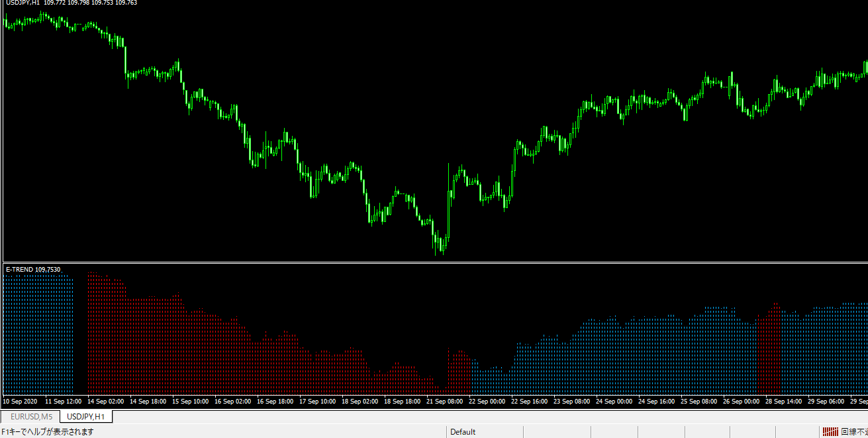Click the '15 Sep 10:00' time axis label
This screenshot has width=868, height=438.
coord(190,402)
